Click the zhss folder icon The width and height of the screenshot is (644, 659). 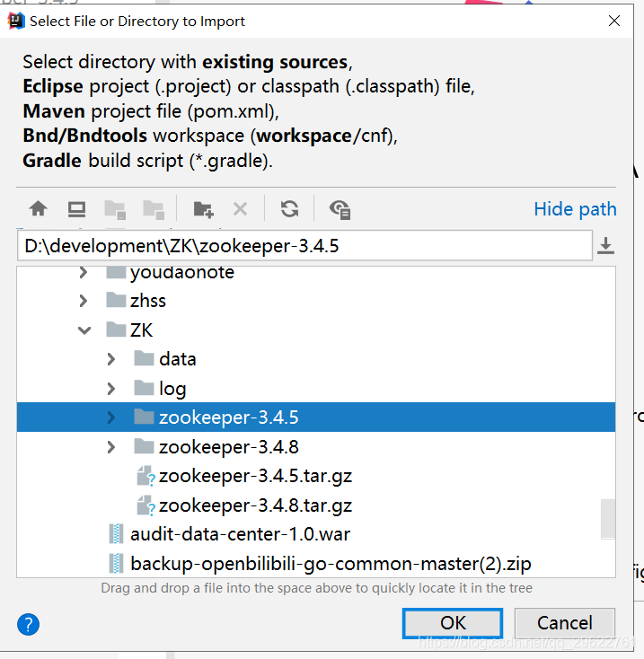(x=116, y=300)
